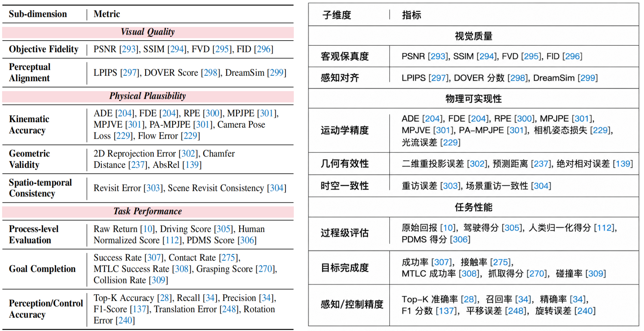Open citation [248] after 平移误差

(515, 311)
